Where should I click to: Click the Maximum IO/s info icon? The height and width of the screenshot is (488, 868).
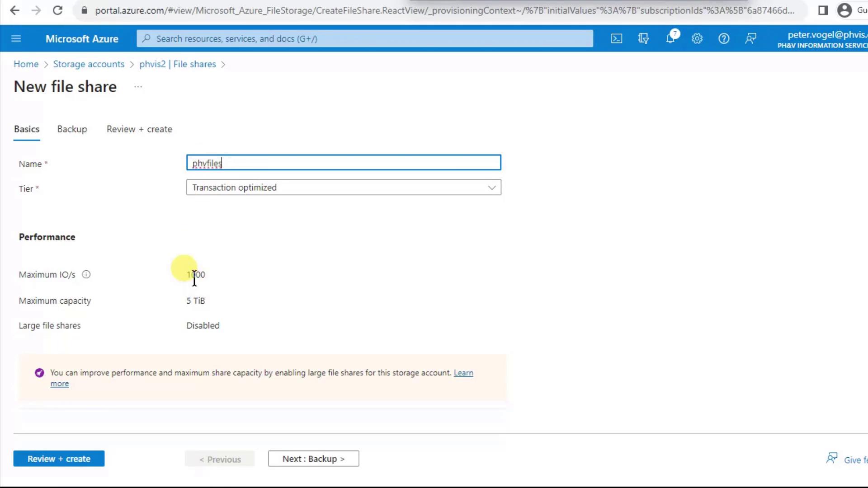click(x=86, y=274)
